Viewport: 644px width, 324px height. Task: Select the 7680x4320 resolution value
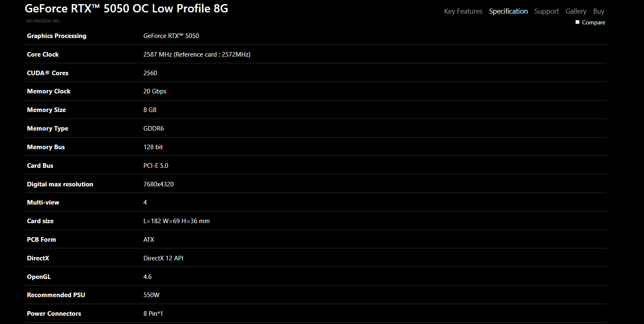click(x=158, y=184)
